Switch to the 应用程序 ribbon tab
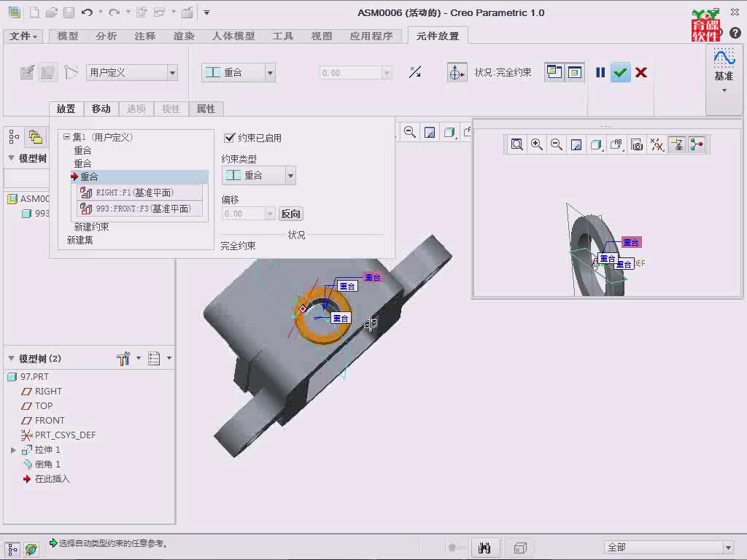 (371, 36)
